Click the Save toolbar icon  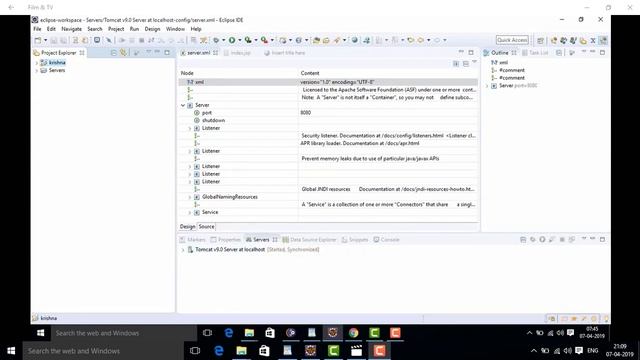pyautogui.click(x=54, y=40)
